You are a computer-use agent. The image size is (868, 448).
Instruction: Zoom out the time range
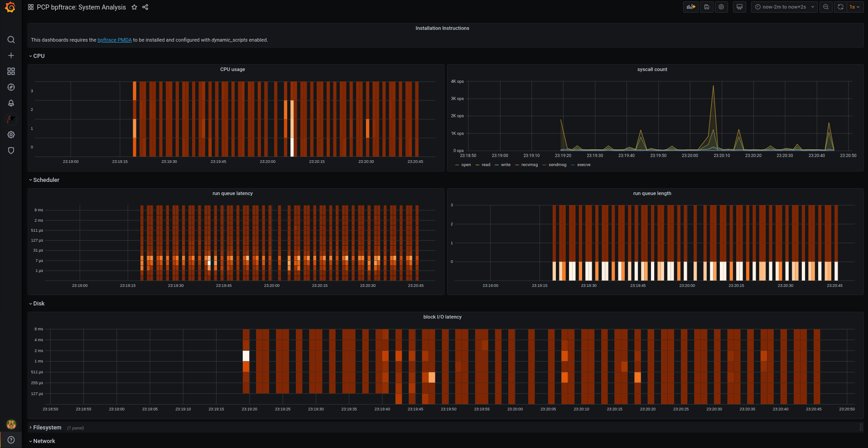click(x=826, y=7)
